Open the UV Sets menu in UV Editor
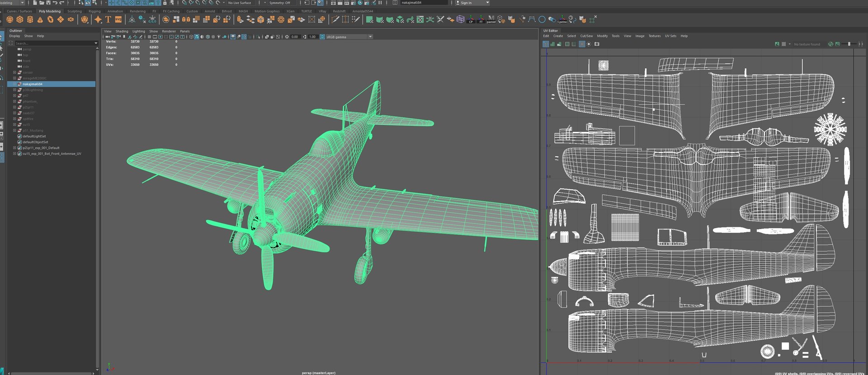The width and height of the screenshot is (868, 375). click(x=670, y=36)
